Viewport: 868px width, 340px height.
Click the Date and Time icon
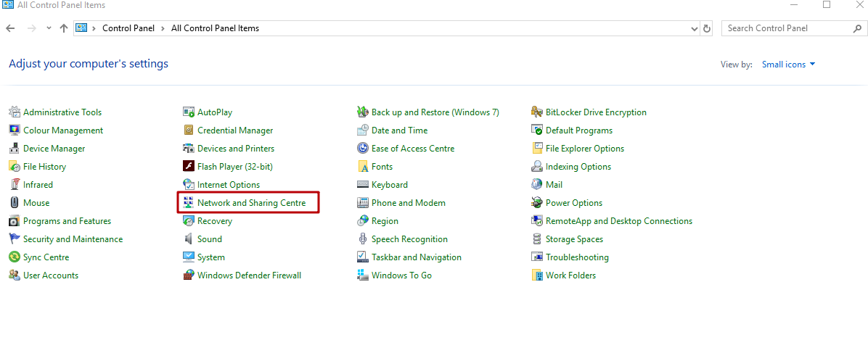tap(363, 130)
